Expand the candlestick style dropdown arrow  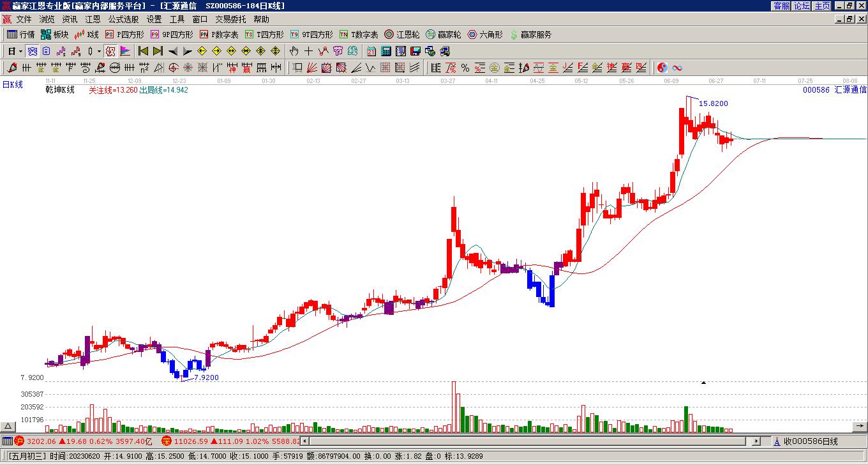coord(99,51)
